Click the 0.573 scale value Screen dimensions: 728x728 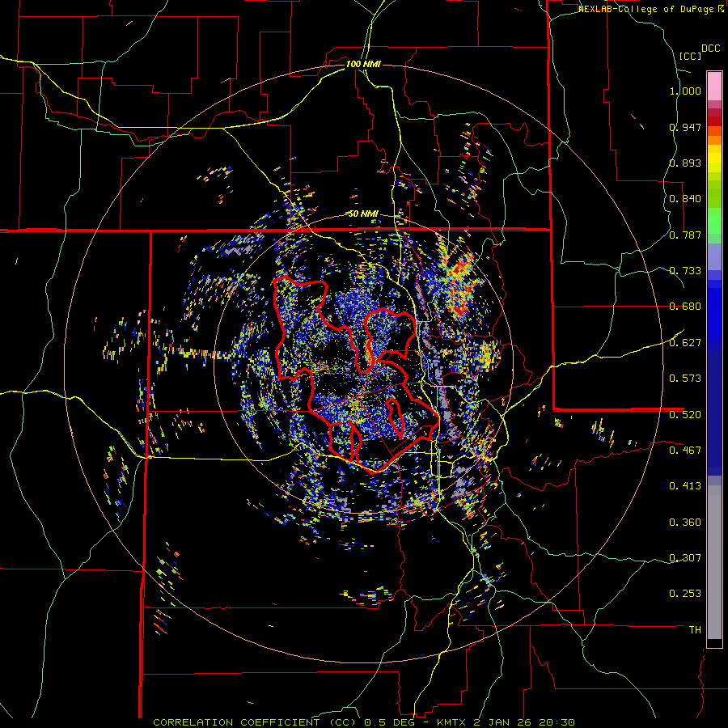(685, 379)
